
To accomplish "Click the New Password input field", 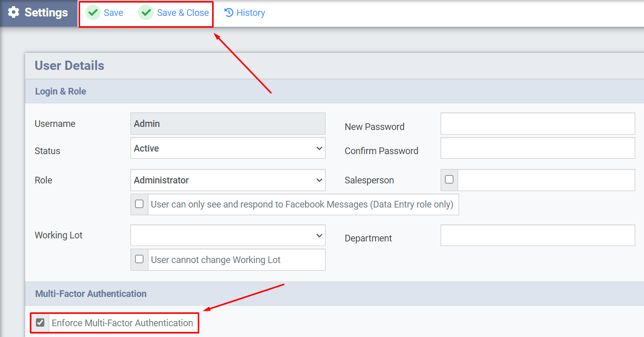I will click(537, 124).
